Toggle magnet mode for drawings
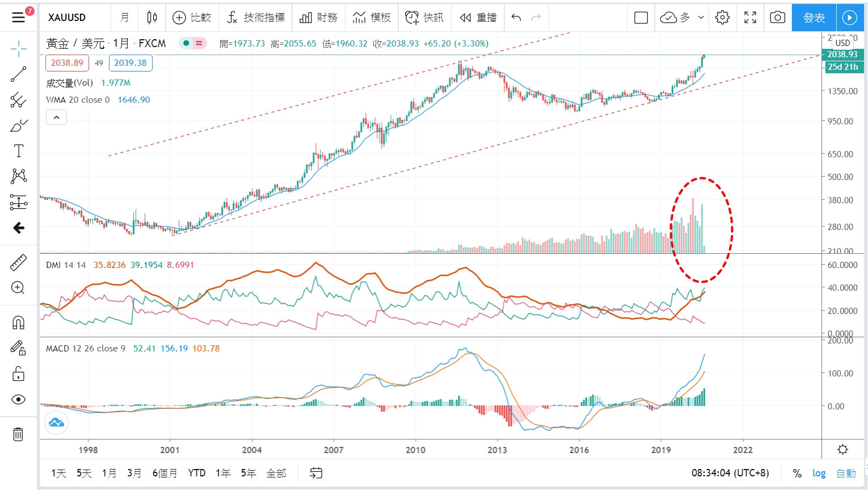868x490 pixels. (18, 323)
